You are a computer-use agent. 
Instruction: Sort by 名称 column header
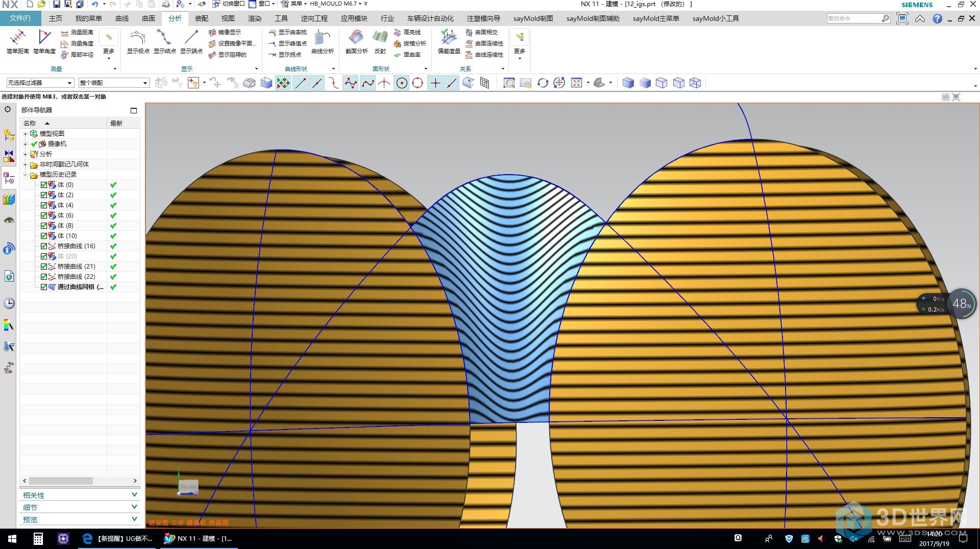coord(63,123)
